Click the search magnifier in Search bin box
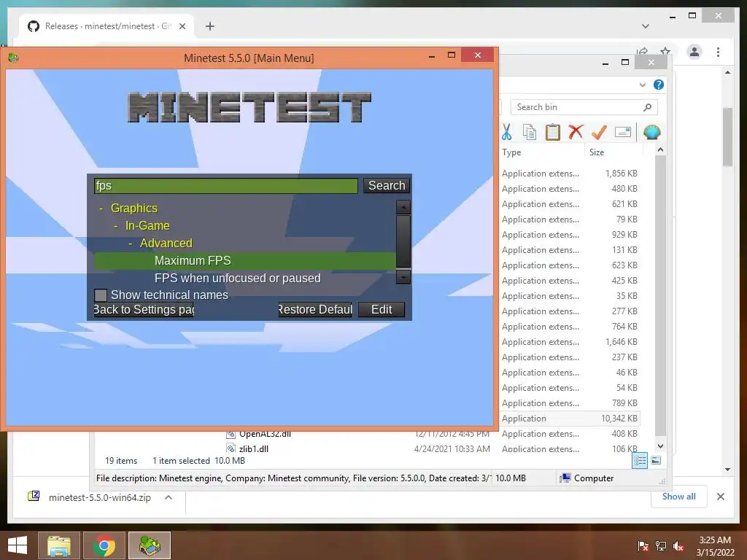This screenshot has height=560, width=747. pos(647,107)
